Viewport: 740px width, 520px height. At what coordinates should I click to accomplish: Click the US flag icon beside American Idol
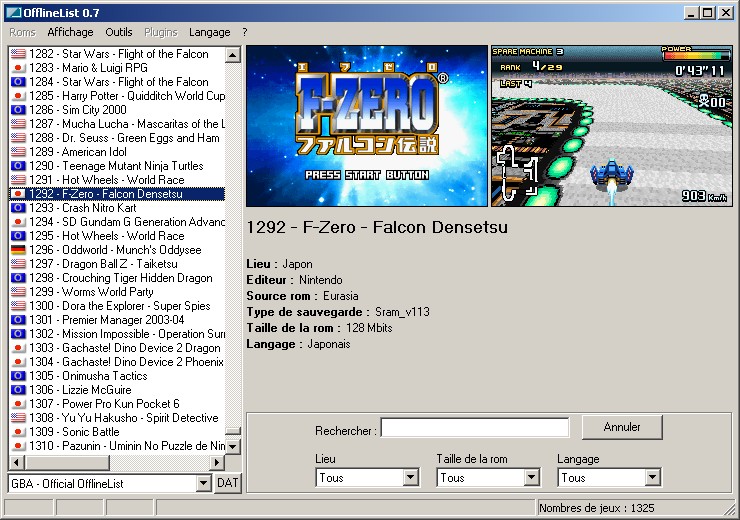pos(17,152)
